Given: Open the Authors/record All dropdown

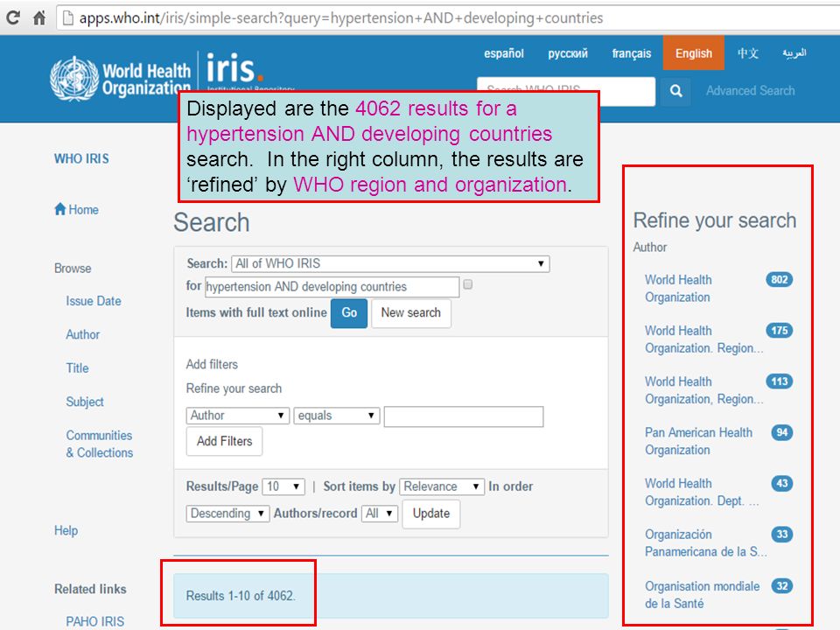Looking at the screenshot, I should point(380,514).
